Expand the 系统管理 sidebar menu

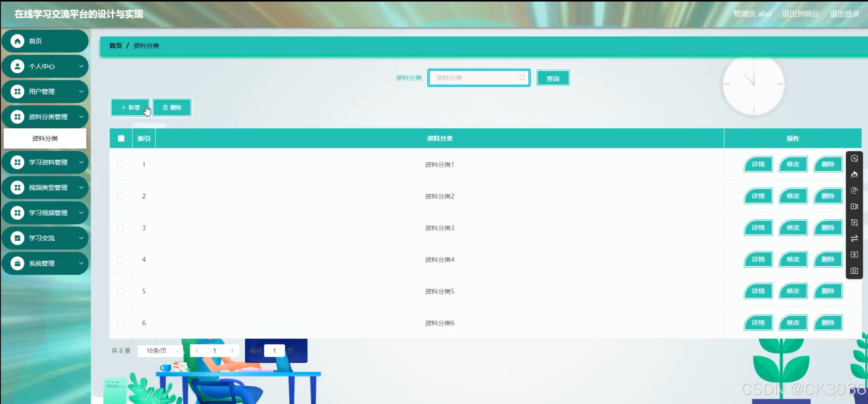point(45,263)
